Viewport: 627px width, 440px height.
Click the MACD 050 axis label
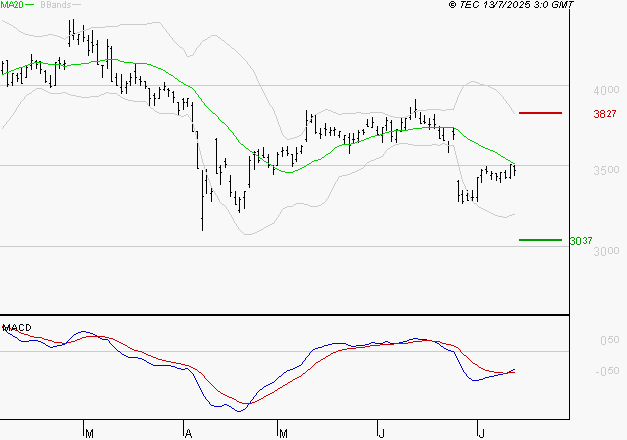(x=608, y=341)
